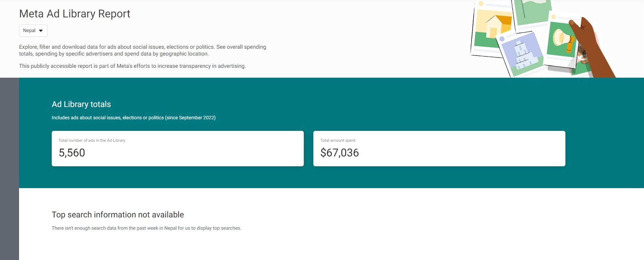Click the $67,036 total spent value
Viewport: 644px width, 260px height.
click(340, 153)
